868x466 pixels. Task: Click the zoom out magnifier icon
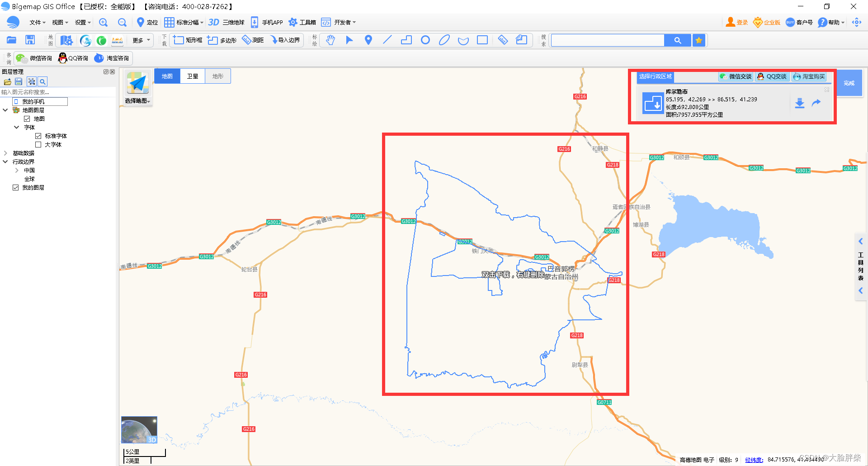pos(122,22)
